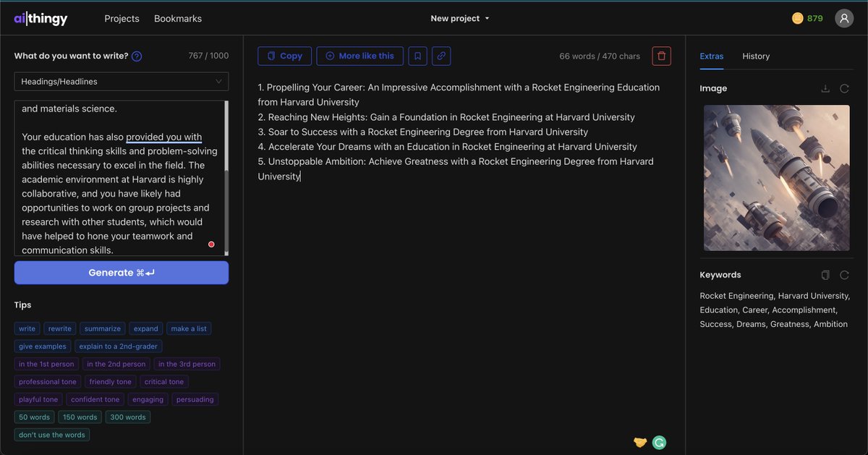Select the 'in the 2nd person' tag

tap(116, 364)
